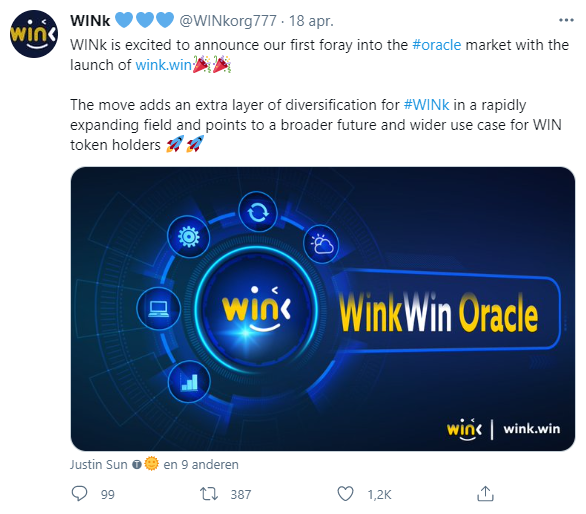Click the bar chart icon in image
Screen dimensions: 586x514
[x=189, y=382]
